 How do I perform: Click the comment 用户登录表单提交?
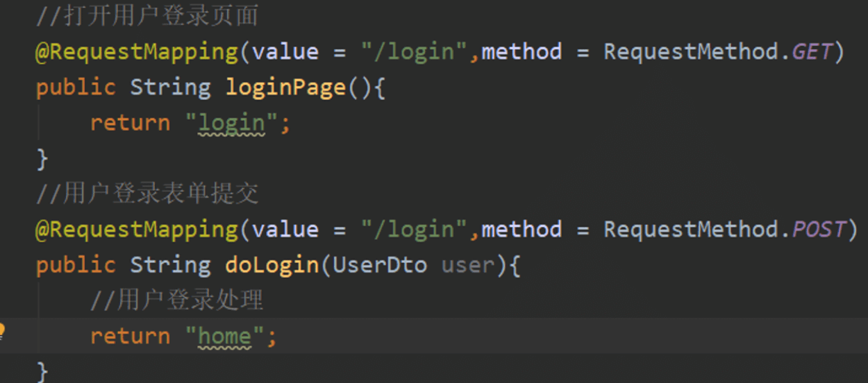[x=147, y=194]
